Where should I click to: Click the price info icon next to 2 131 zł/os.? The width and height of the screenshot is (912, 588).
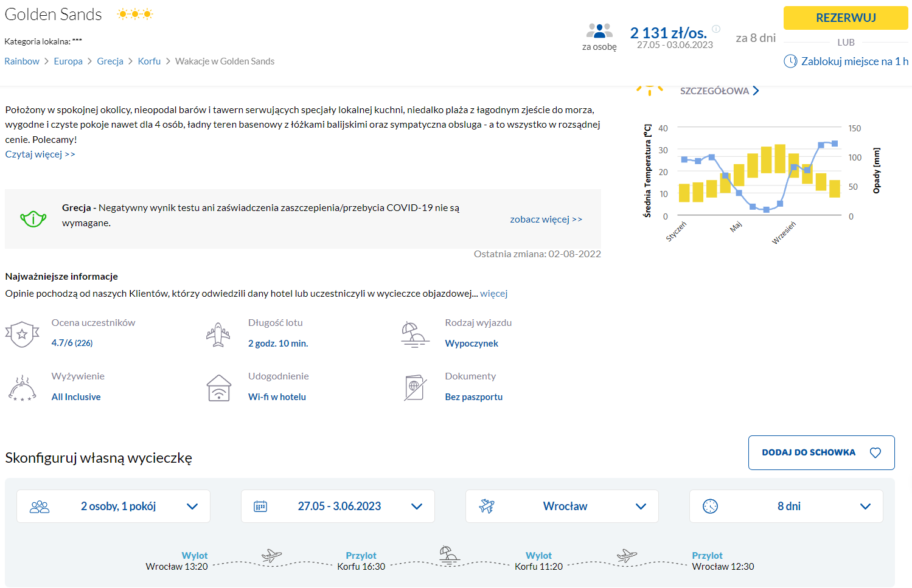[716, 29]
